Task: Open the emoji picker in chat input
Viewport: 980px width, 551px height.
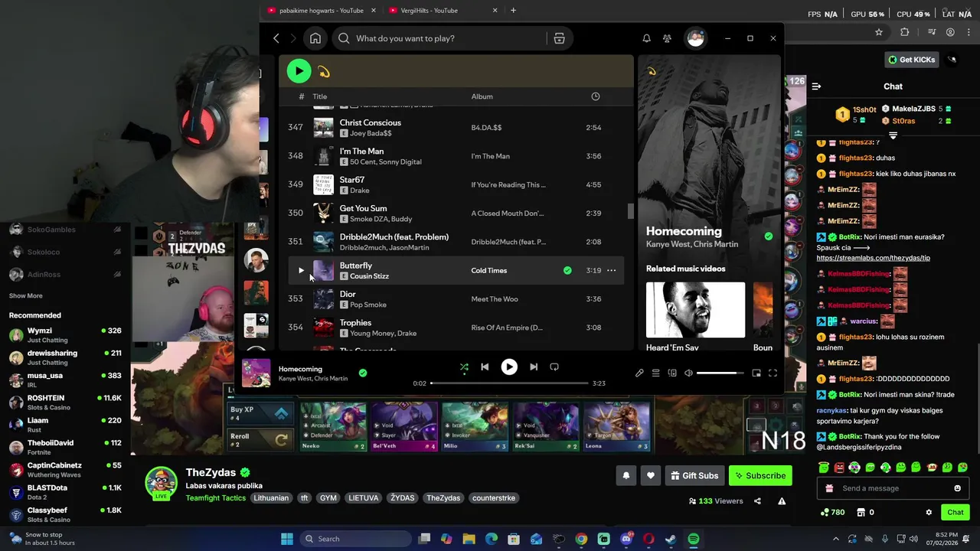Action: click(957, 488)
